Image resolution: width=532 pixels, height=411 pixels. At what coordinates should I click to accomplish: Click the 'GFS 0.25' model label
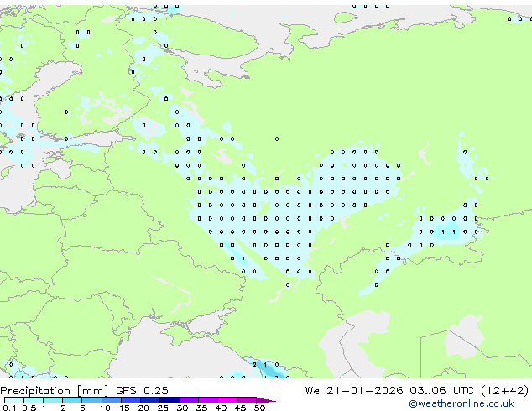[x=142, y=390]
